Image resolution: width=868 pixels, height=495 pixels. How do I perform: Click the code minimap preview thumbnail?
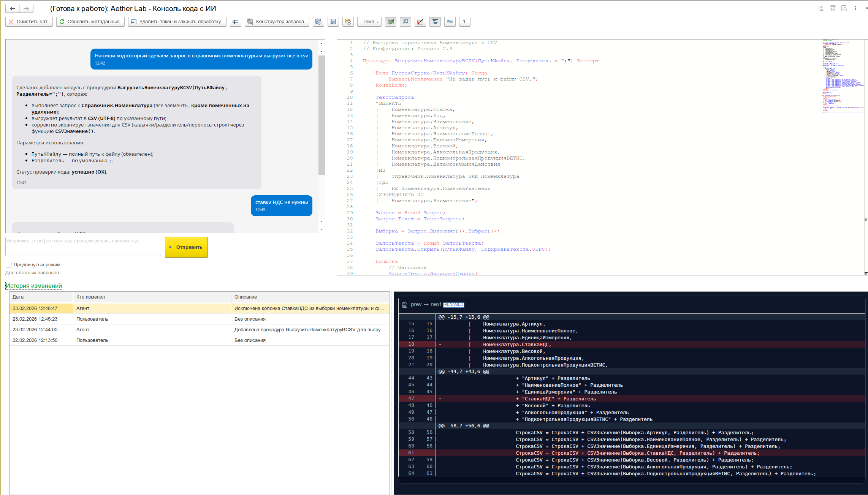pos(842,76)
